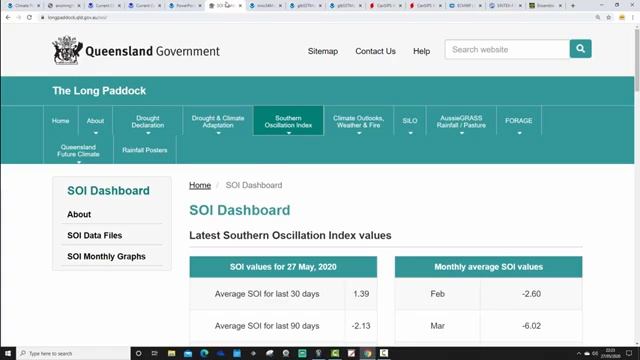This screenshot has height=360, width=640.
Task: Click the taskbar clock and date
Action: coord(610,353)
